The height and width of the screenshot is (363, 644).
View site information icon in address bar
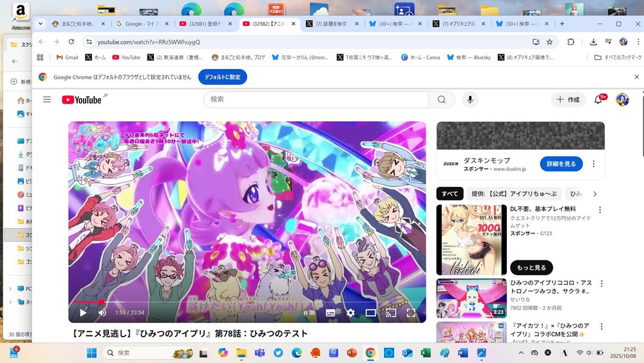pyautogui.click(x=89, y=42)
